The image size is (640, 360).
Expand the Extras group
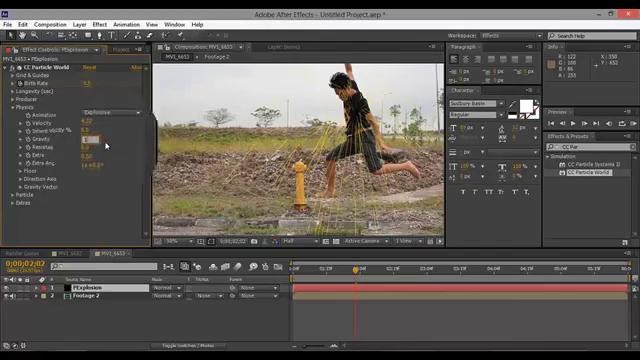[12, 203]
